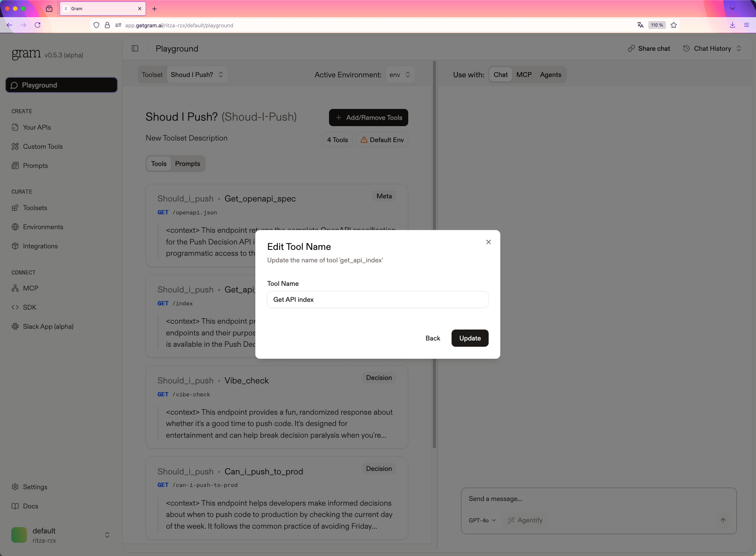Bookmark this page with star icon

673,25
